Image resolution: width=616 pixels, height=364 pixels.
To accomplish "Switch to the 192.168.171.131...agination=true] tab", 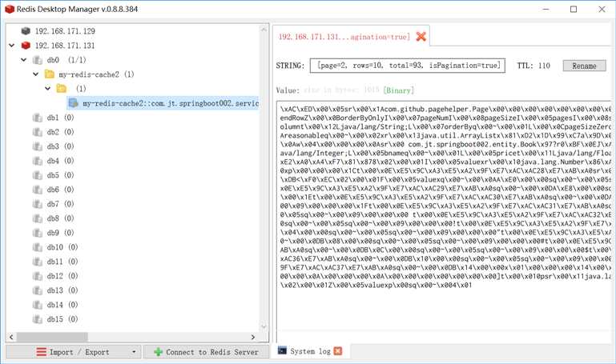I will pyautogui.click(x=344, y=37).
